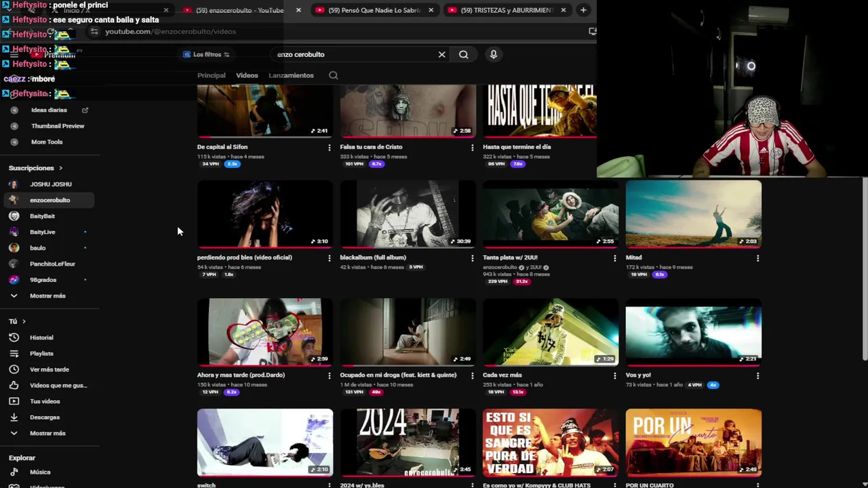Open the Historial sidebar entry
Image resolution: width=868 pixels, height=488 pixels.
(41, 338)
